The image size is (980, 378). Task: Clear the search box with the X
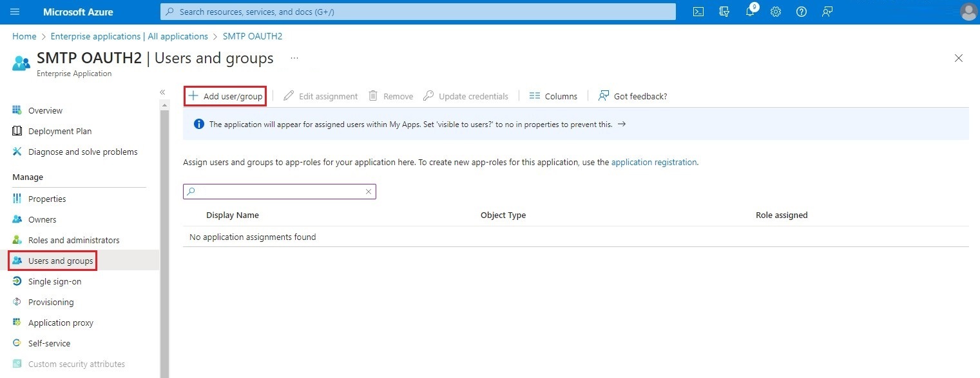tap(368, 192)
